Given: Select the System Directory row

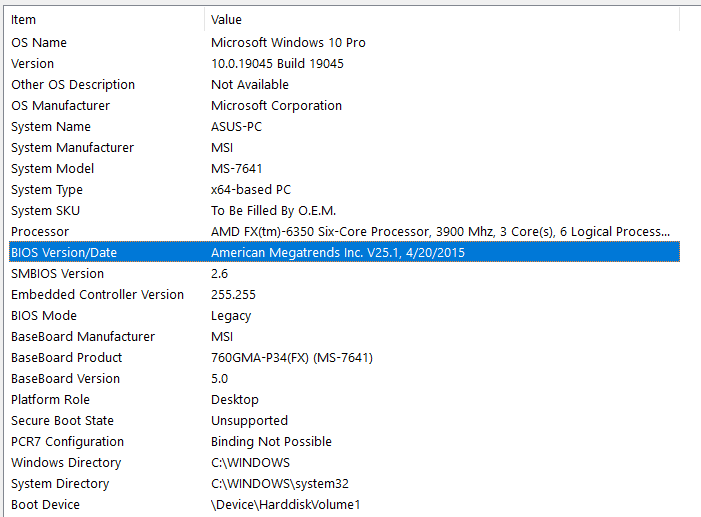Looking at the screenshot, I should pyautogui.click(x=344, y=483).
